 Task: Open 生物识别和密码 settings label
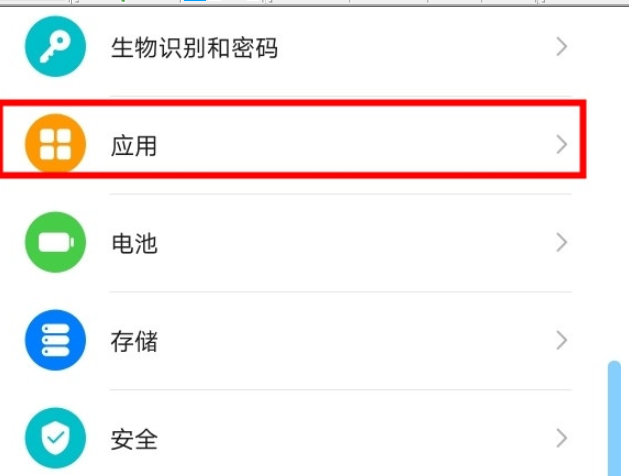[x=193, y=47]
